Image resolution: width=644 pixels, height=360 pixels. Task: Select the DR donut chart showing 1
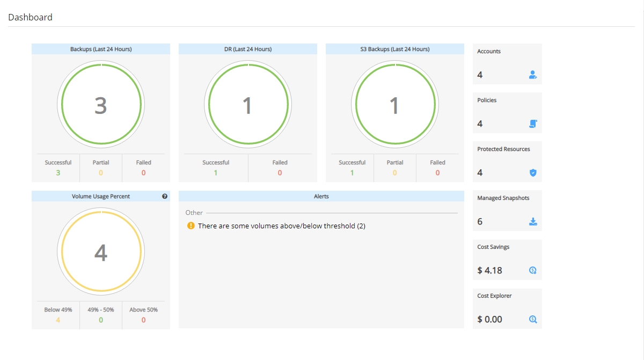pyautogui.click(x=247, y=105)
